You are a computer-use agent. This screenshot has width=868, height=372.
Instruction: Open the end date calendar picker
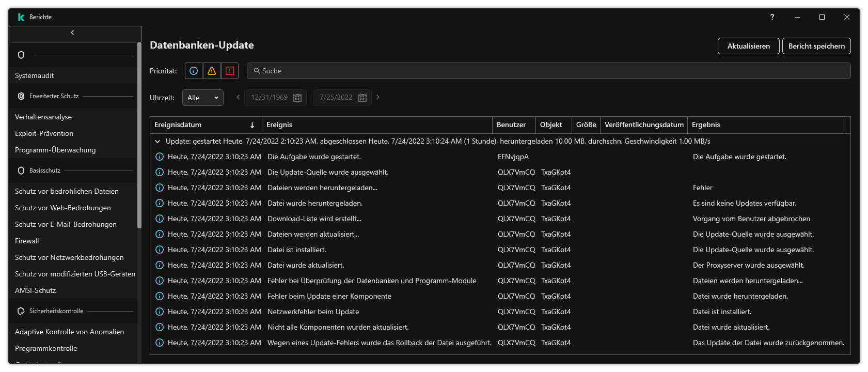tap(362, 98)
